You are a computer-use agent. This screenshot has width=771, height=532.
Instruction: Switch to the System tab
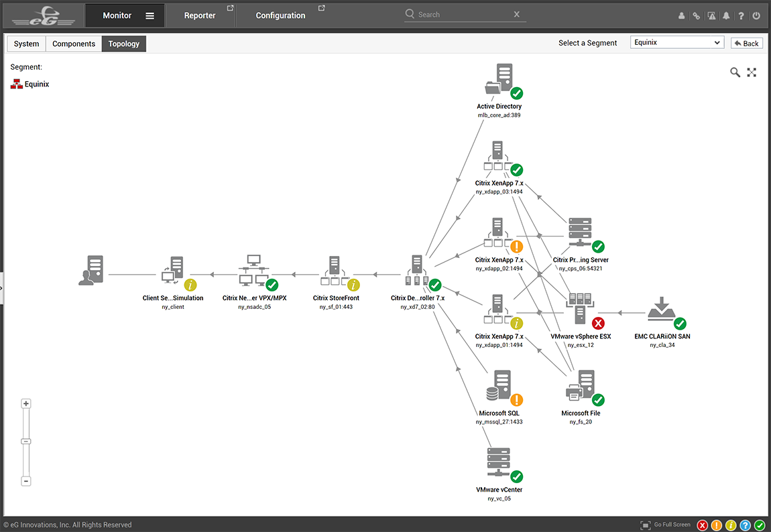pyautogui.click(x=27, y=44)
